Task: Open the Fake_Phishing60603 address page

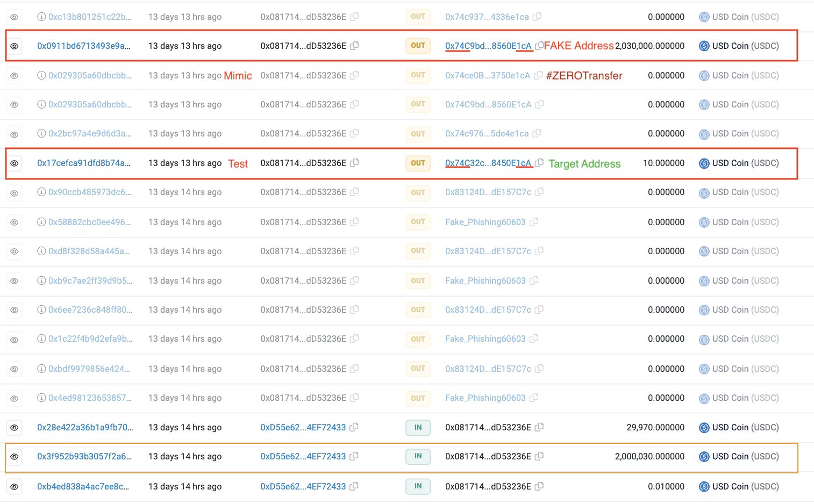Action: point(484,222)
